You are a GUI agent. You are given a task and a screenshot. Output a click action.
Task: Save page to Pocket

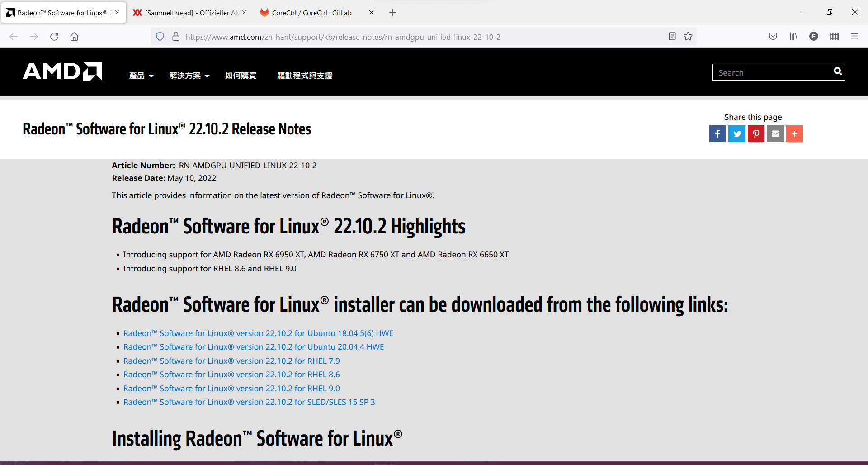click(773, 37)
